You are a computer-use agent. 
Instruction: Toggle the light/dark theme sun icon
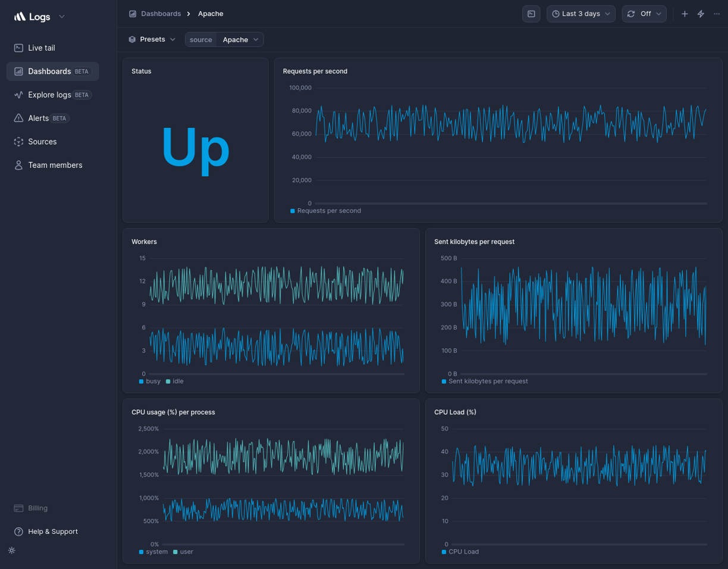click(x=12, y=551)
